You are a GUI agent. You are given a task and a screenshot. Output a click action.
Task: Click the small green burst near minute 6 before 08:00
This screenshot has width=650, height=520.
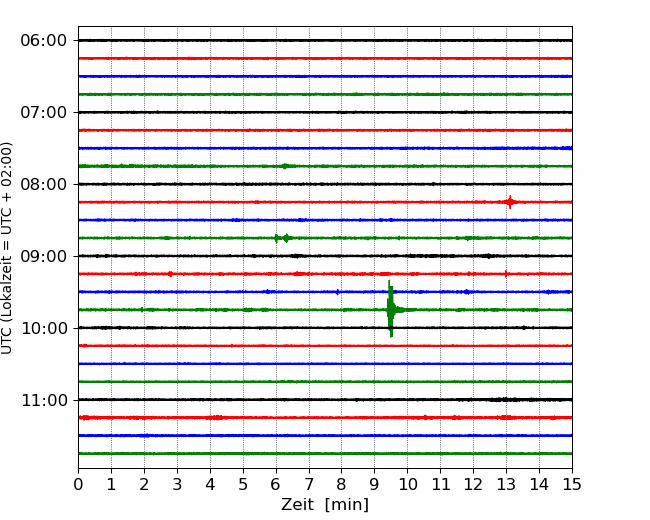(x=285, y=166)
